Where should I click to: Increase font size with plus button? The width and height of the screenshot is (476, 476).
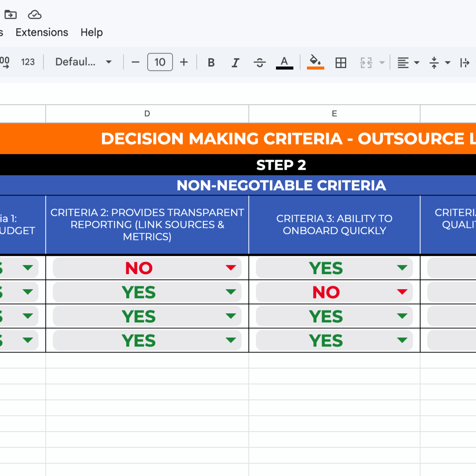tap(184, 62)
